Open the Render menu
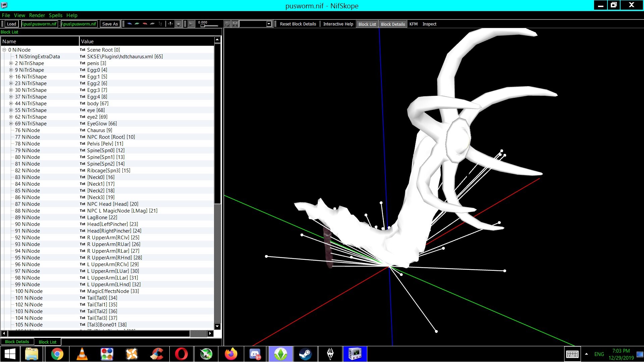This screenshot has width=644, height=362. point(37,15)
